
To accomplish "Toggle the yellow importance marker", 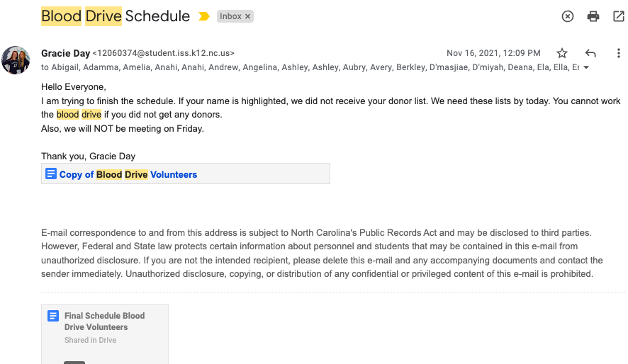I will 204,16.
